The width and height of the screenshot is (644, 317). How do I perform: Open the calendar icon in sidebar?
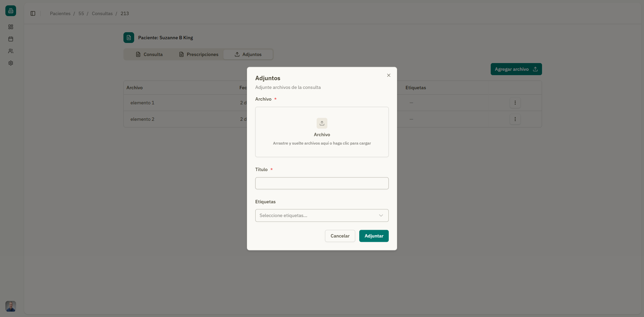point(11,39)
